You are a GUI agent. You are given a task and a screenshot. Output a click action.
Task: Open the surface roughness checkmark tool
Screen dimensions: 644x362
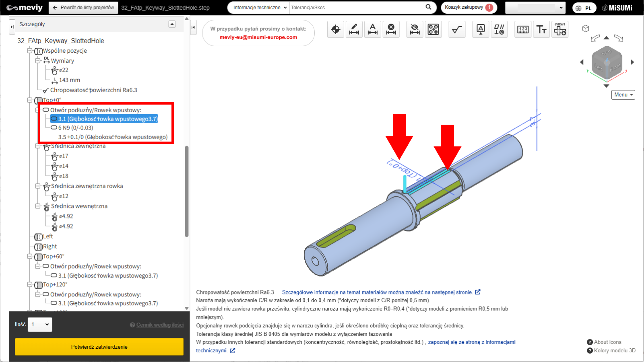point(457,29)
